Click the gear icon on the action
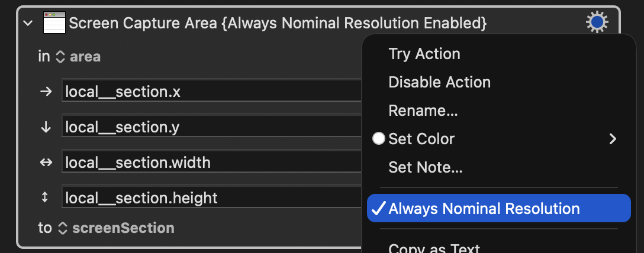 click(x=597, y=23)
